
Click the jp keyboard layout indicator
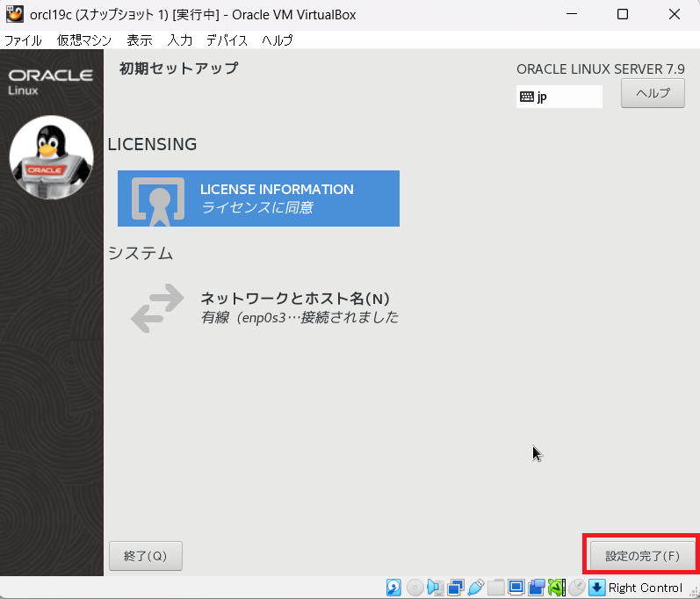(x=559, y=97)
